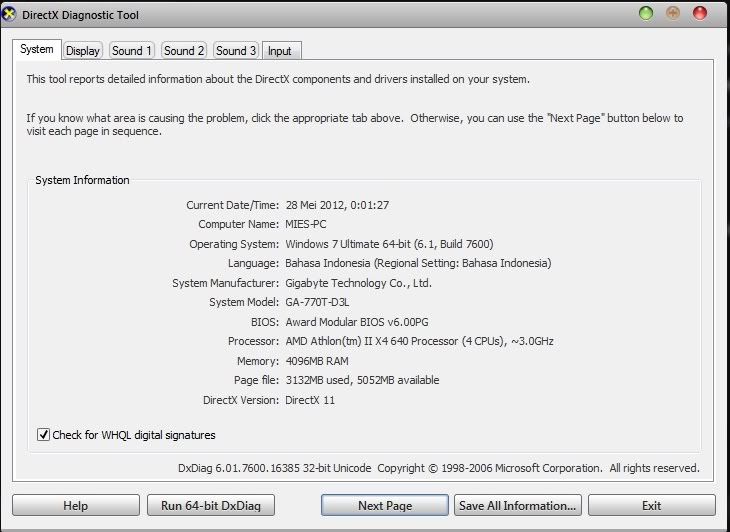
Task: Launch Run 64-bit DxDiag
Action: (211, 505)
